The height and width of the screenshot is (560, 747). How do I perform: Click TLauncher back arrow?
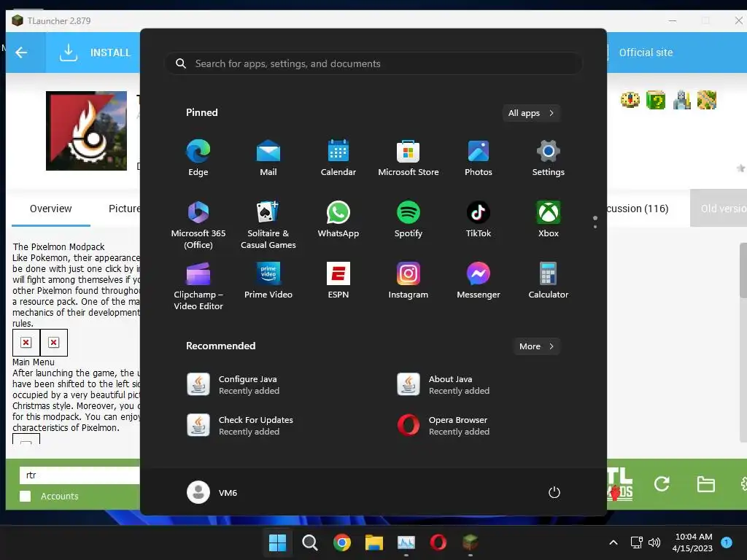(21, 52)
